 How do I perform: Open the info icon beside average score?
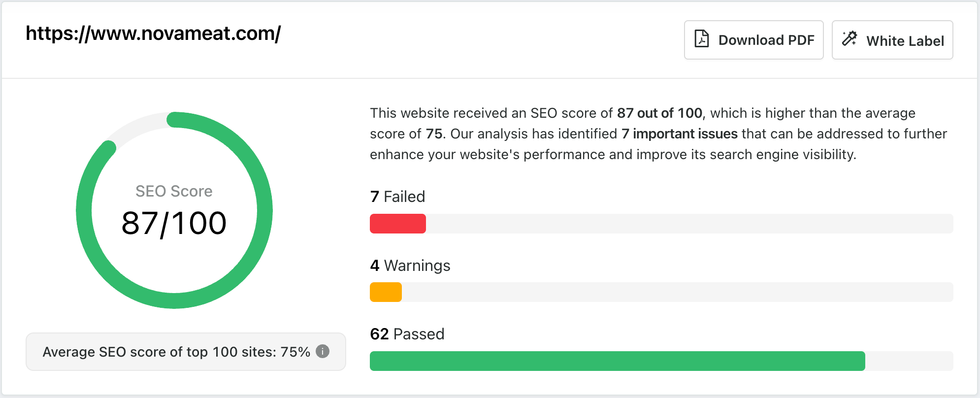click(x=323, y=351)
